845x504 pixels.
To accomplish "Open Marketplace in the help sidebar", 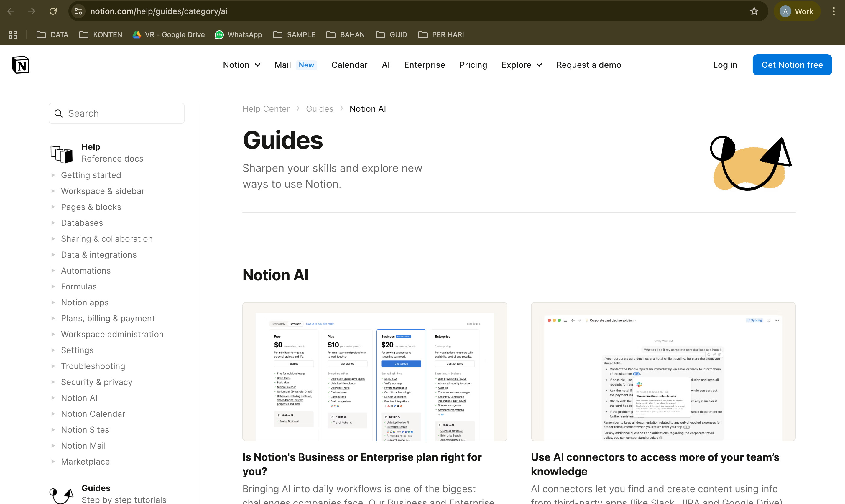I will [85, 462].
